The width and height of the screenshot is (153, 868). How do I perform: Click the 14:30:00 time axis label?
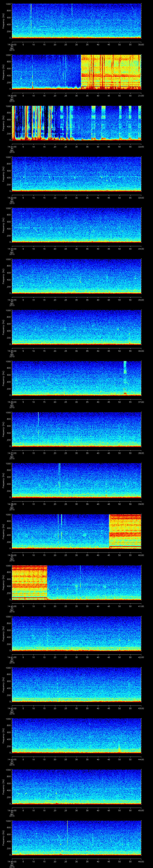[12, 96]
